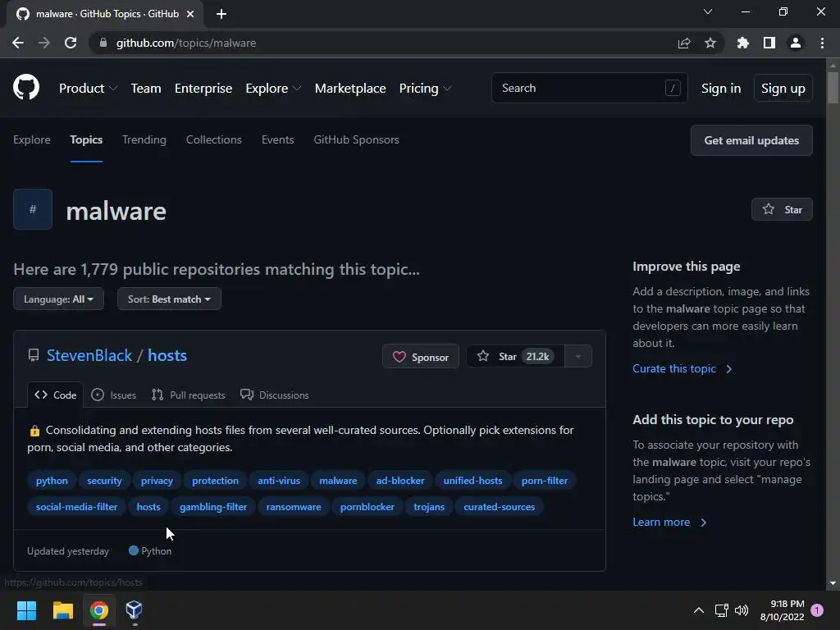
Task: Click Get email updates button
Action: click(x=751, y=140)
